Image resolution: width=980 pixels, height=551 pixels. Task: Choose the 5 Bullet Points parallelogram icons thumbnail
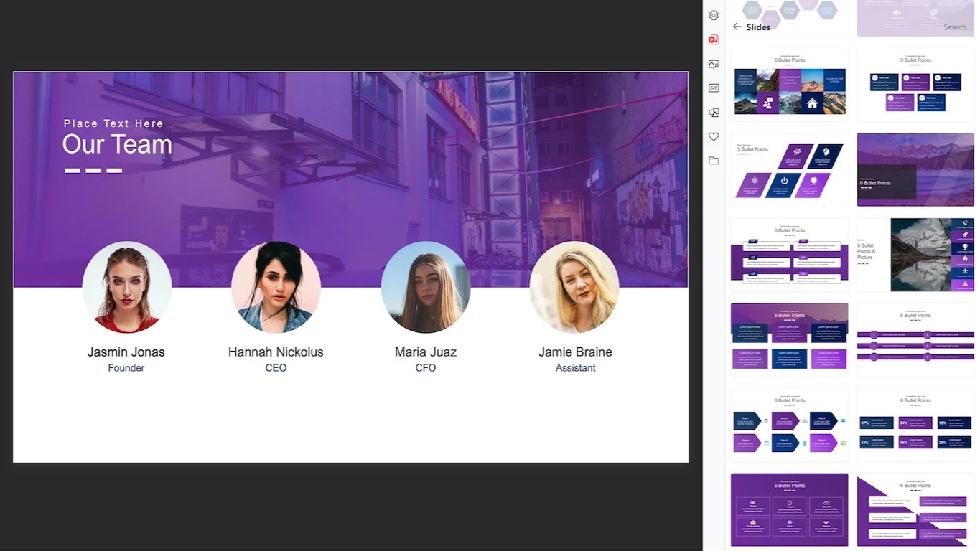789,169
